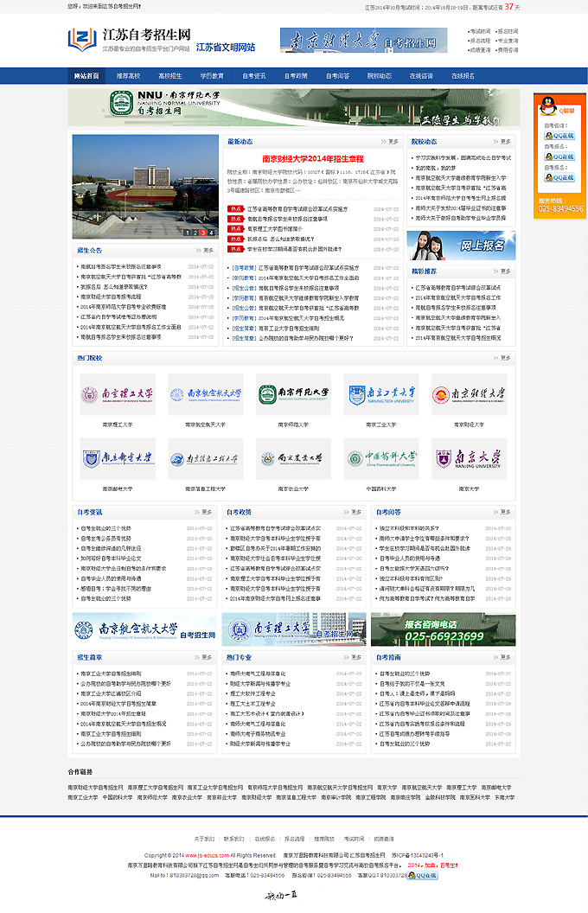Viewport: 588px width, 913px height.
Task: Open the 南京财经大学自考招生网 header banner
Action: (x=363, y=40)
